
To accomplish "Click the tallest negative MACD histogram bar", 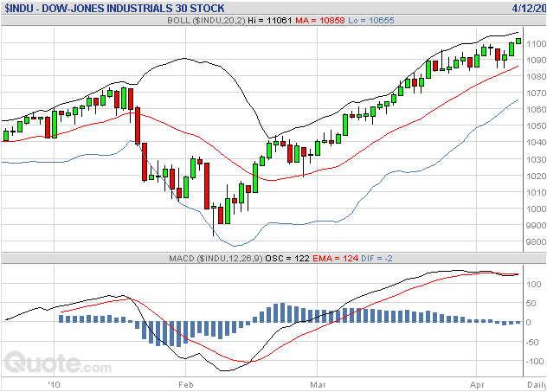I will coord(178,334).
